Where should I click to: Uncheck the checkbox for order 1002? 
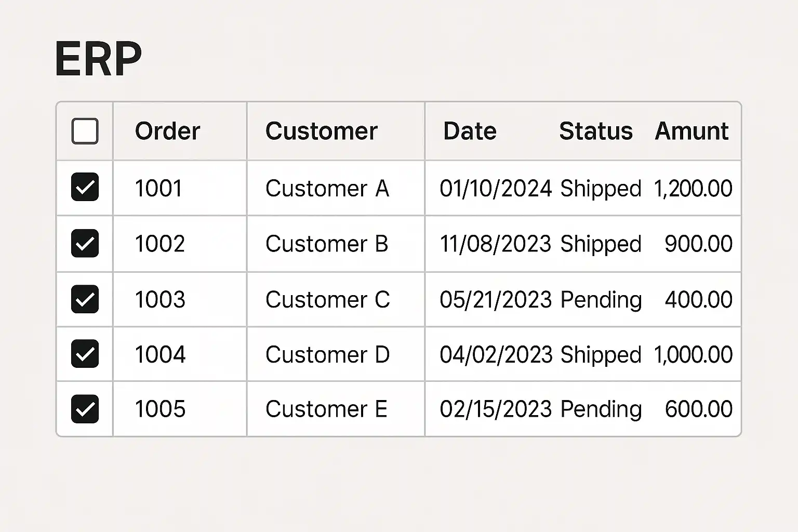pyautogui.click(x=85, y=243)
